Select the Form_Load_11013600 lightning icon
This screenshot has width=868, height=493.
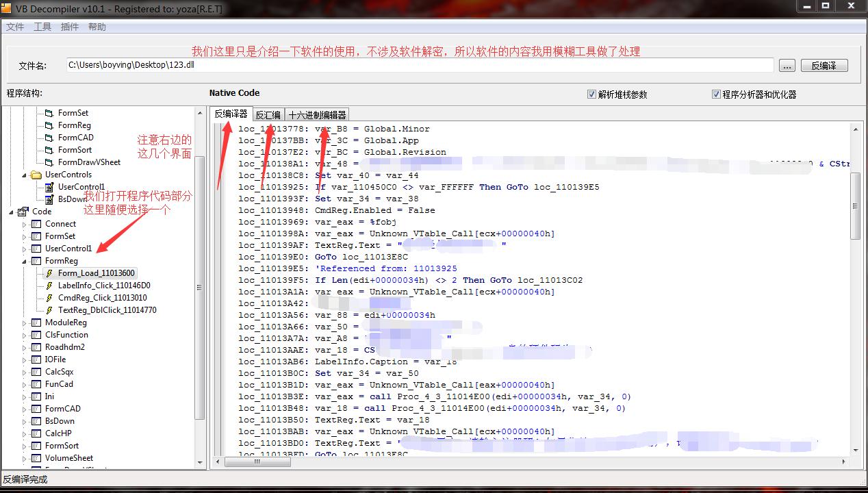48,273
